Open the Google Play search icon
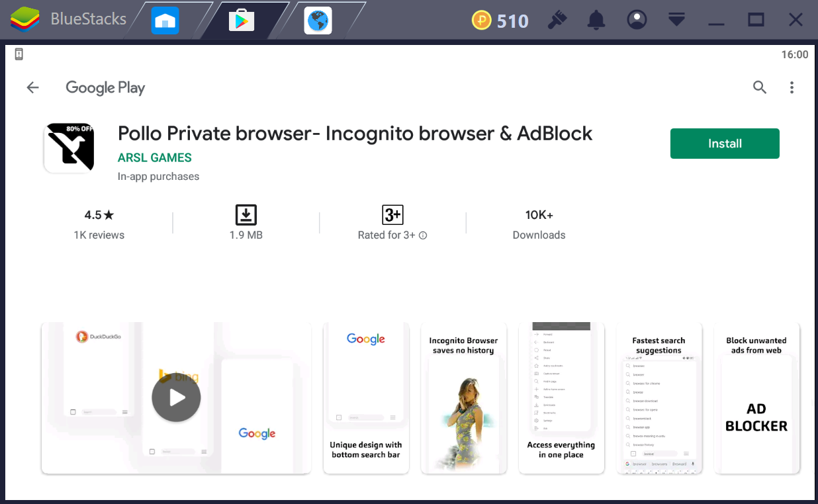Viewport: 818px width, 504px height. 760,87
